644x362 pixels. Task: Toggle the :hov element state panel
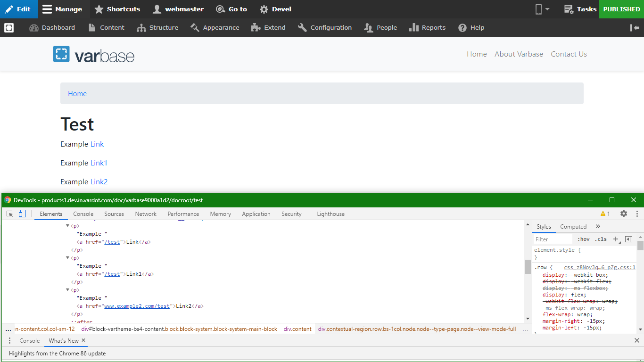584,239
